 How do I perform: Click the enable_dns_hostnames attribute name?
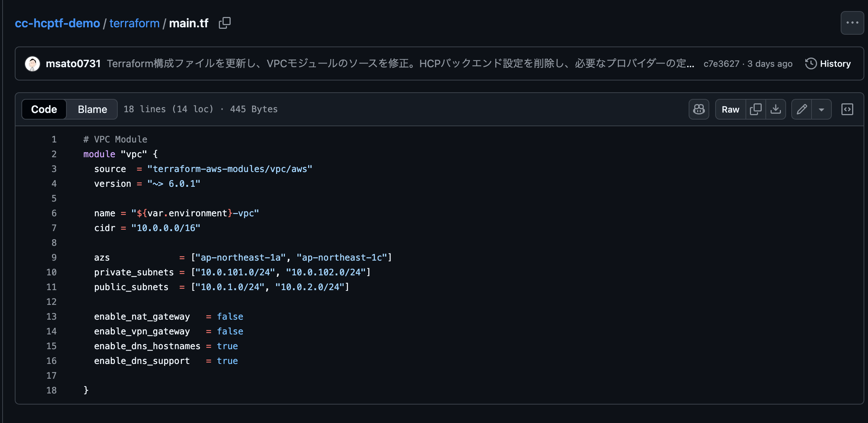(147, 346)
